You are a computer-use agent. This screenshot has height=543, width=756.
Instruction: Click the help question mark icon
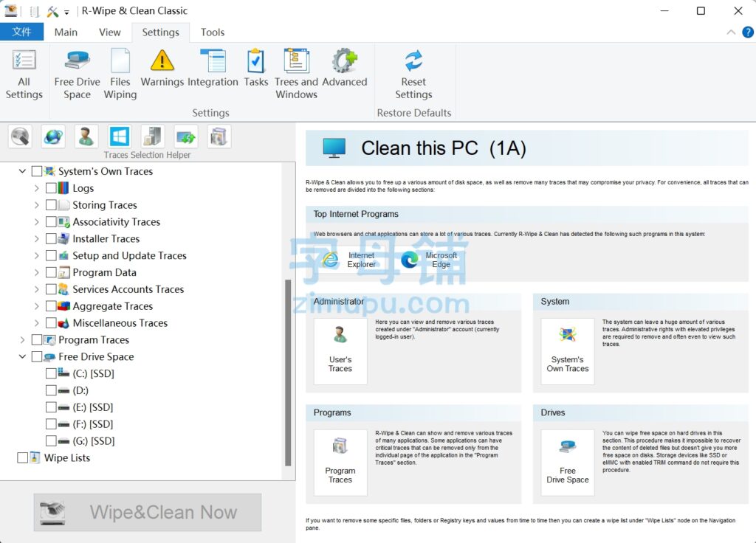[747, 32]
